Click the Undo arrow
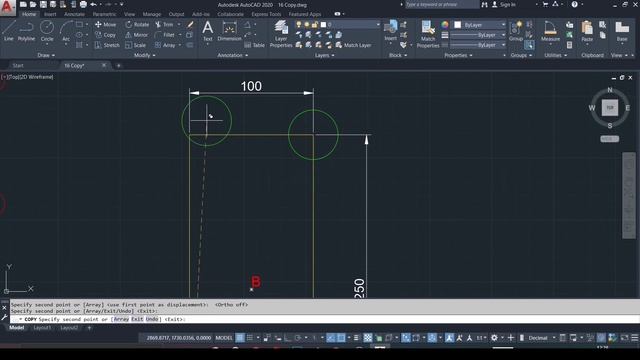 [93, 4]
